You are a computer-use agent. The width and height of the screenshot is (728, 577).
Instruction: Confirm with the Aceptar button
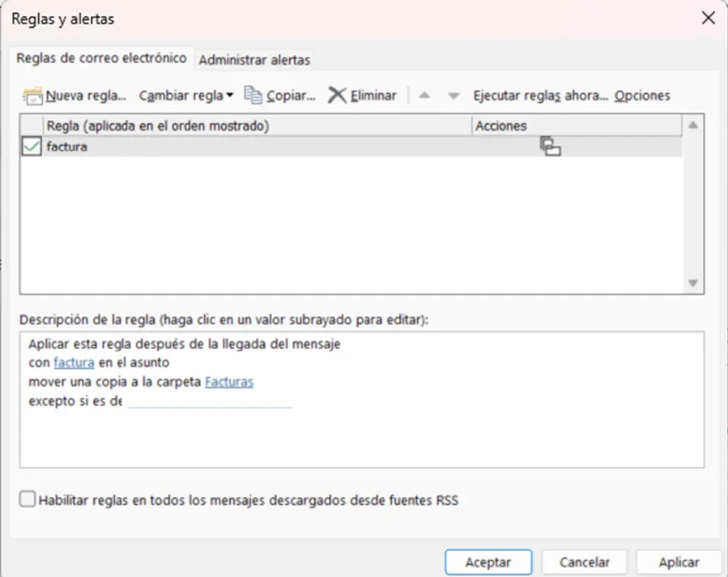pyautogui.click(x=488, y=562)
